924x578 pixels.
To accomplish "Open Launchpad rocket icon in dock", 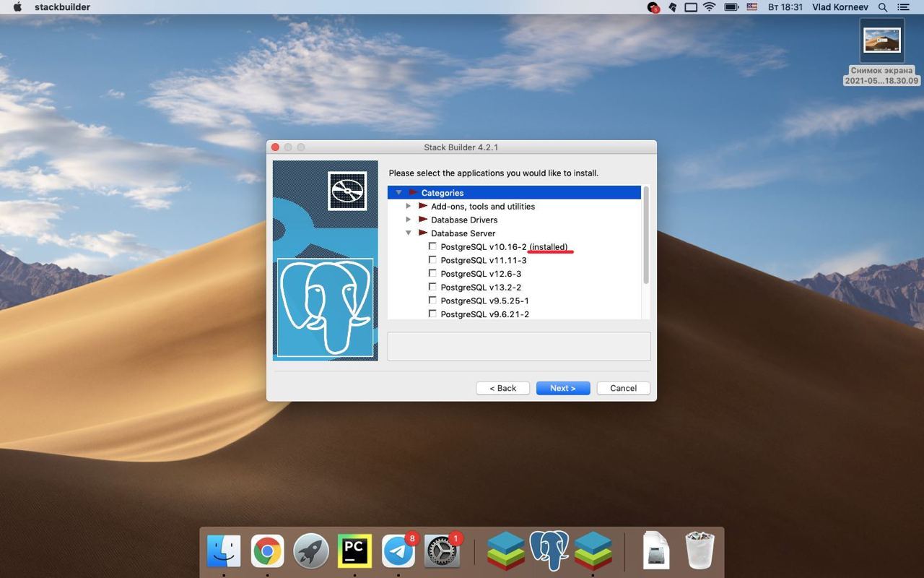I will tap(311, 551).
